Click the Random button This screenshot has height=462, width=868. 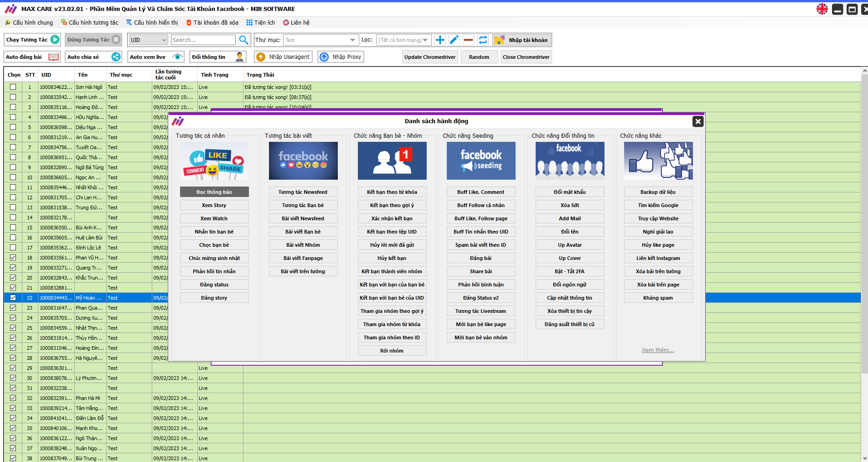[x=479, y=57]
